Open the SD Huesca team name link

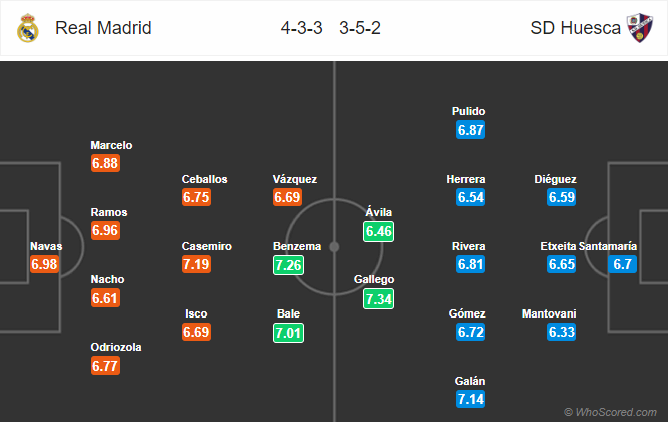pyautogui.click(x=575, y=28)
